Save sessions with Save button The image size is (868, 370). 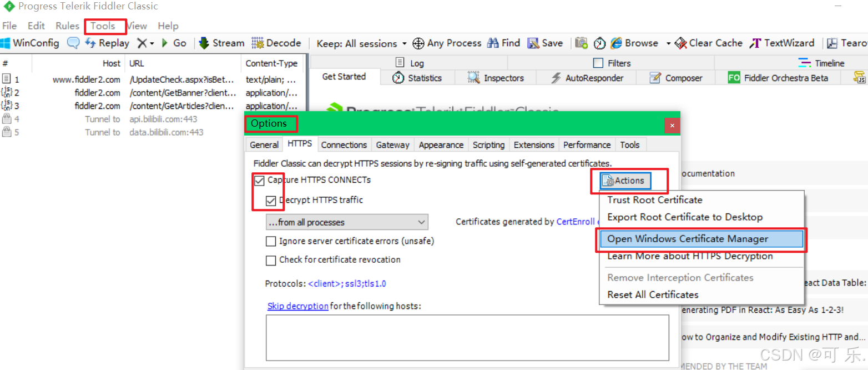tap(545, 43)
